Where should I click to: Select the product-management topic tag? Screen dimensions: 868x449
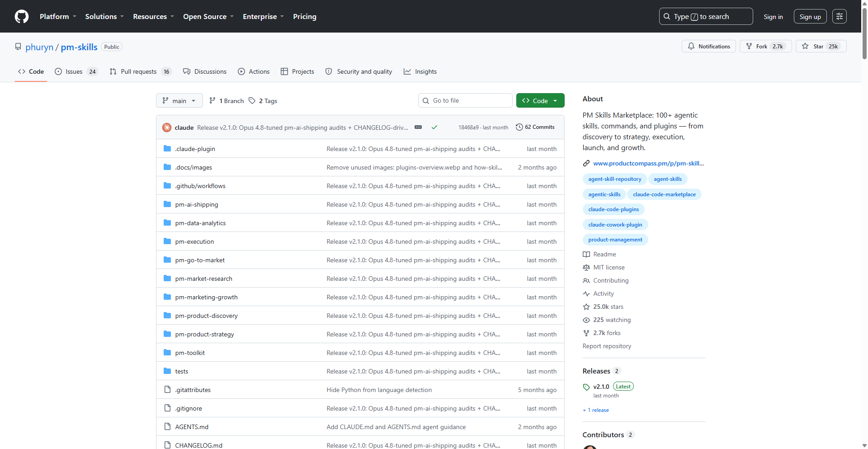click(x=615, y=240)
